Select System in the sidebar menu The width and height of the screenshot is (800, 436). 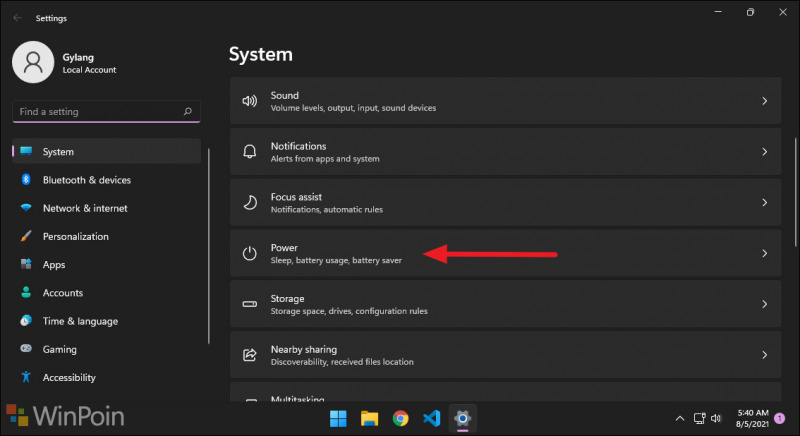pos(58,152)
